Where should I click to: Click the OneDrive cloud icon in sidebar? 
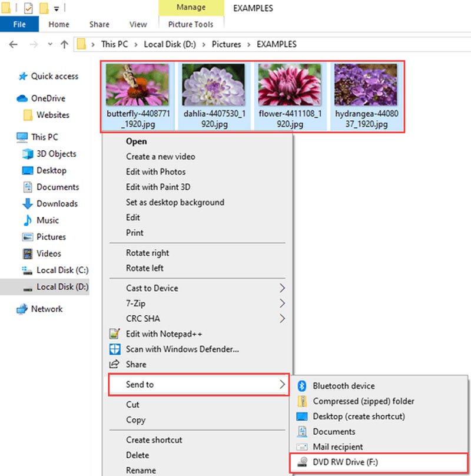pyautogui.click(x=22, y=98)
